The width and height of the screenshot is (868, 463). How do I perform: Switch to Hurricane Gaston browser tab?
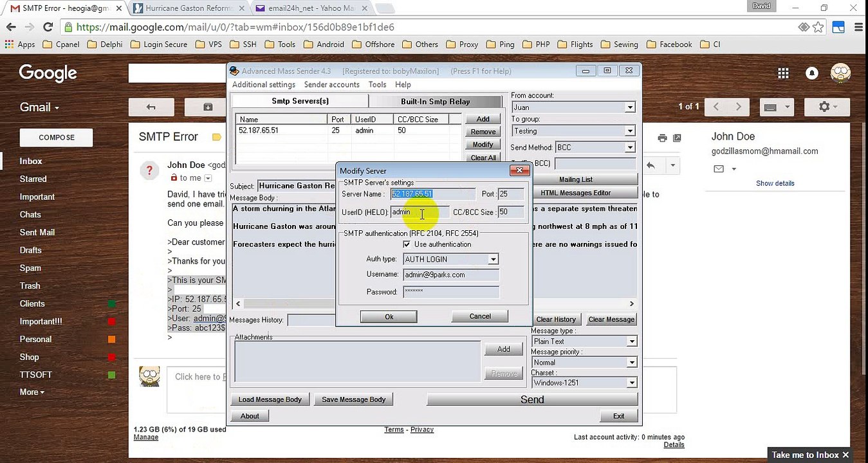(x=187, y=8)
